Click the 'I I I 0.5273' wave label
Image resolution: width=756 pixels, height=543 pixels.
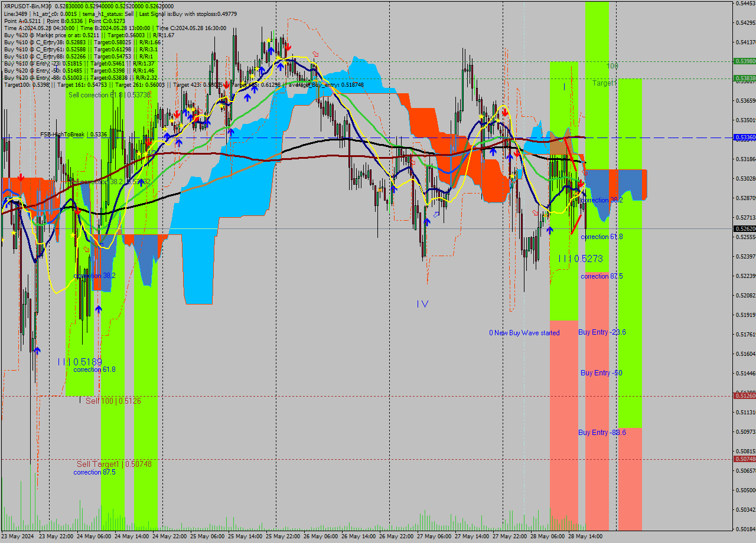(x=581, y=259)
